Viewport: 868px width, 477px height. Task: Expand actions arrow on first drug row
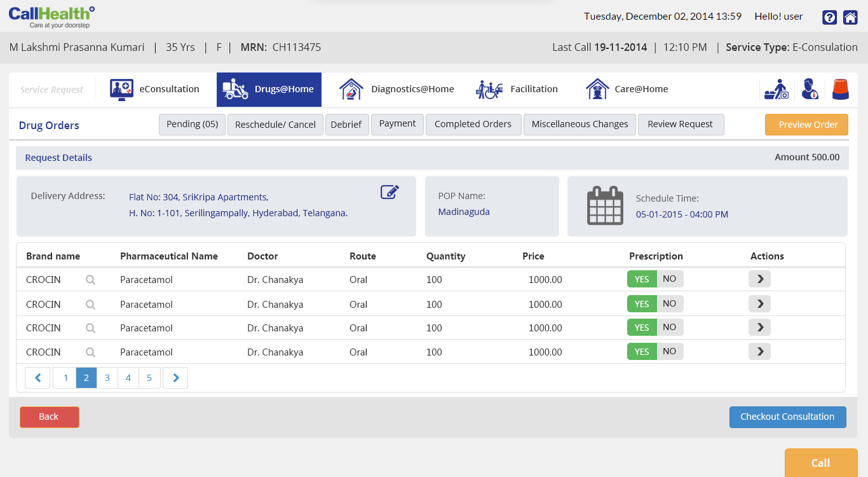[759, 279]
